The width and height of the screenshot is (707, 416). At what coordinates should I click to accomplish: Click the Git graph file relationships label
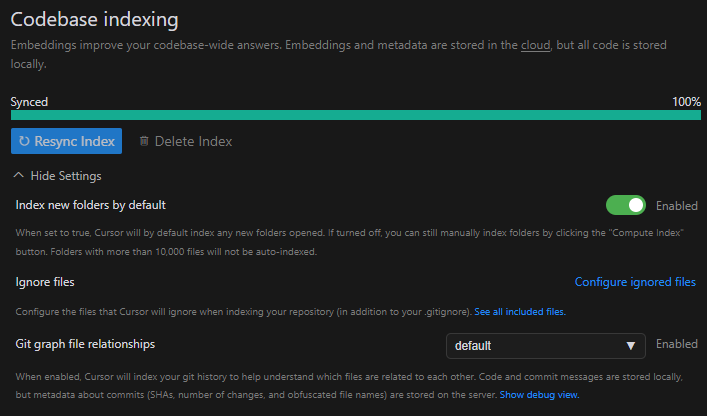pos(85,344)
